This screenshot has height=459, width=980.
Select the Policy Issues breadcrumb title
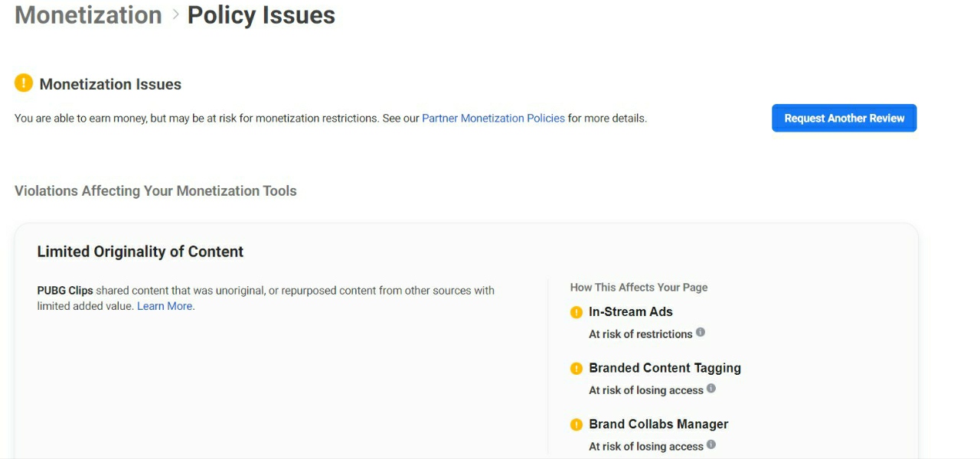[261, 15]
